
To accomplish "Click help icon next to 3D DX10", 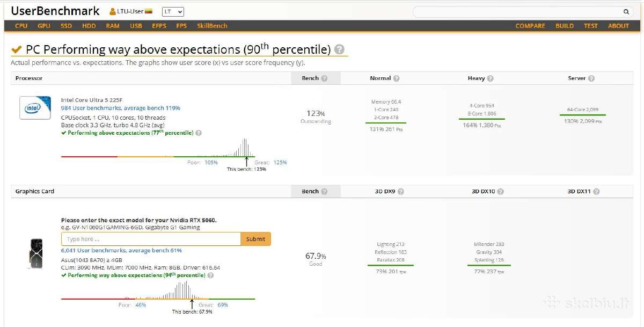I will (500, 192).
